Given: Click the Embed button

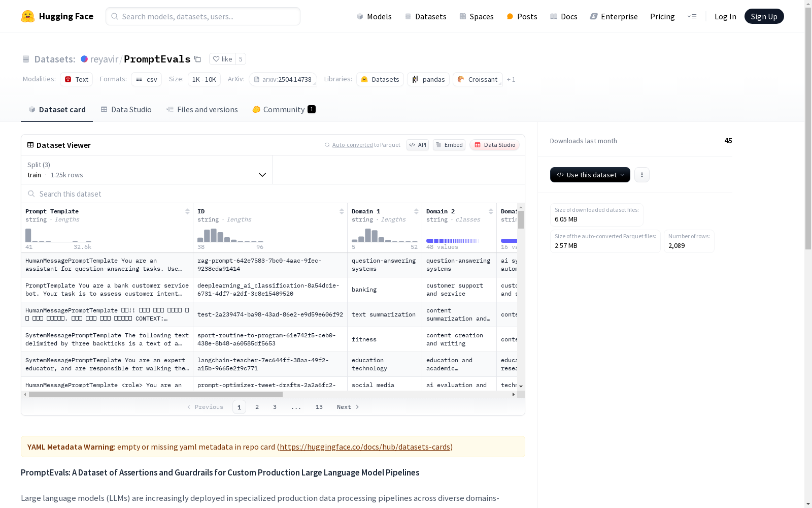Looking at the screenshot, I should click(449, 145).
